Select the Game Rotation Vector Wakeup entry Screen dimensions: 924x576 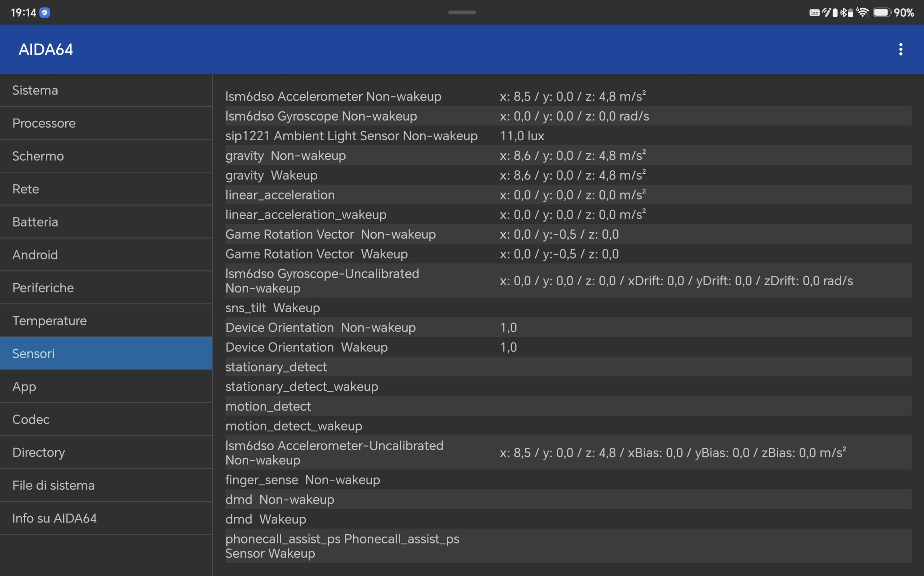(x=568, y=254)
